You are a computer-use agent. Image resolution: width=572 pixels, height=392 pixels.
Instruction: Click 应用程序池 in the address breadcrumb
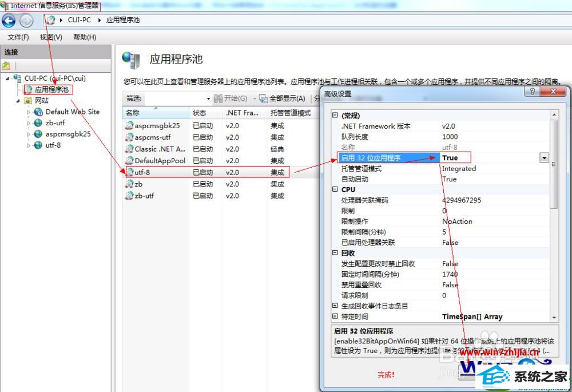(x=123, y=20)
